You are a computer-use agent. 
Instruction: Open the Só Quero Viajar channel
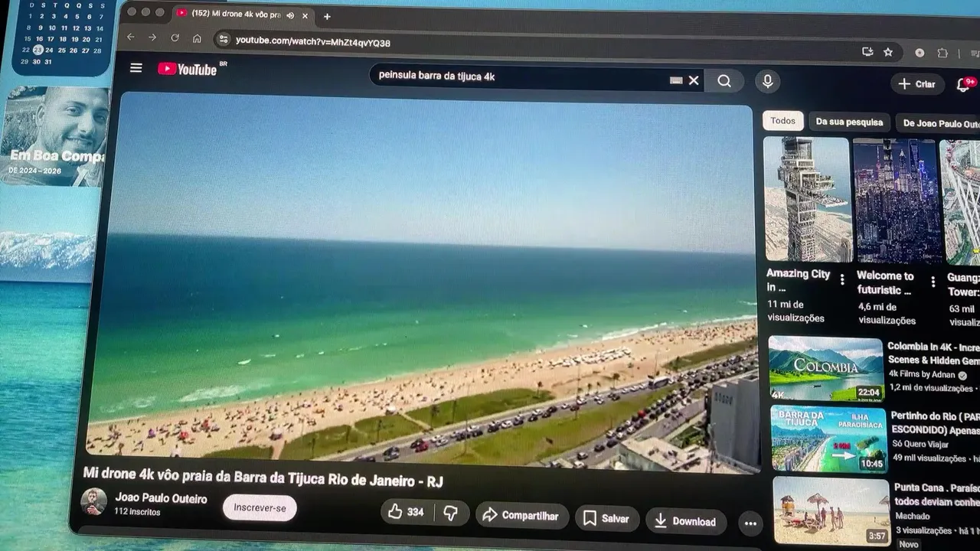[x=920, y=444]
